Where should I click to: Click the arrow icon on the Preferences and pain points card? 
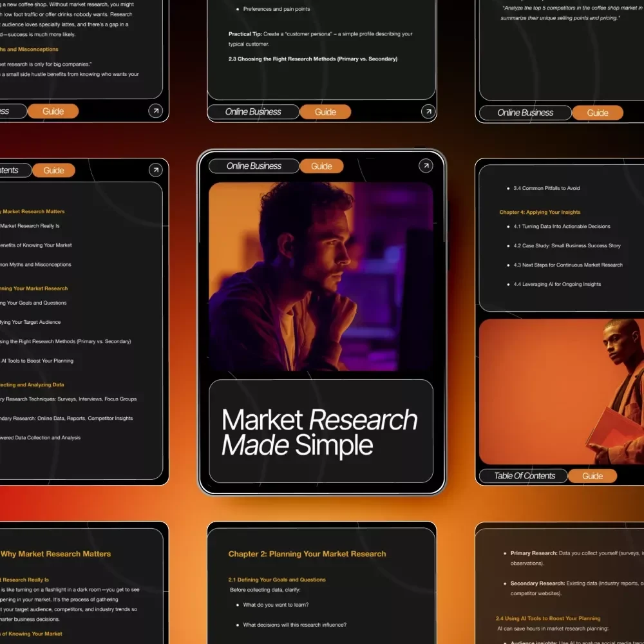point(428,111)
